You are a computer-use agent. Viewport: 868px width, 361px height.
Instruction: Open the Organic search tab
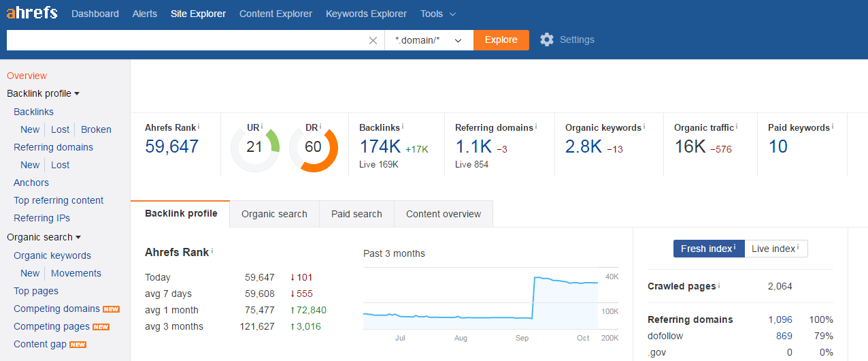point(274,214)
